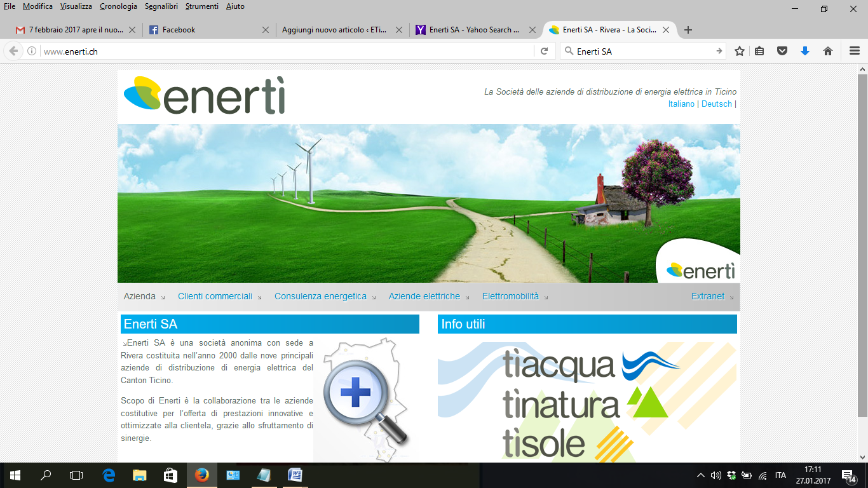Open the Segnalibri menu

coord(162,6)
